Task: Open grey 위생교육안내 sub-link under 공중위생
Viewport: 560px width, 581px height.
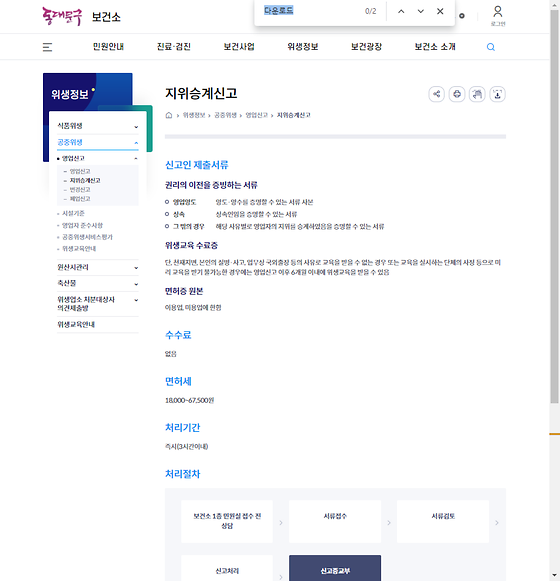Action: (x=79, y=249)
